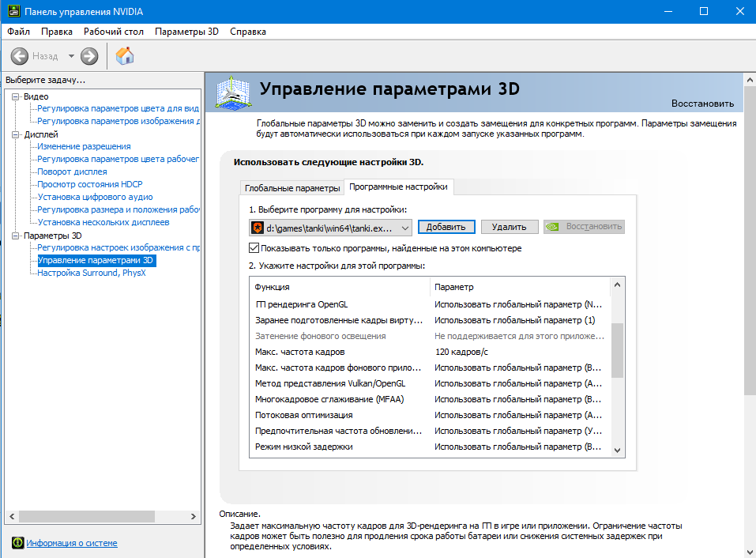Open Регулировка параметров изображения tree item
The width and height of the screenshot is (756, 558).
pos(118,121)
